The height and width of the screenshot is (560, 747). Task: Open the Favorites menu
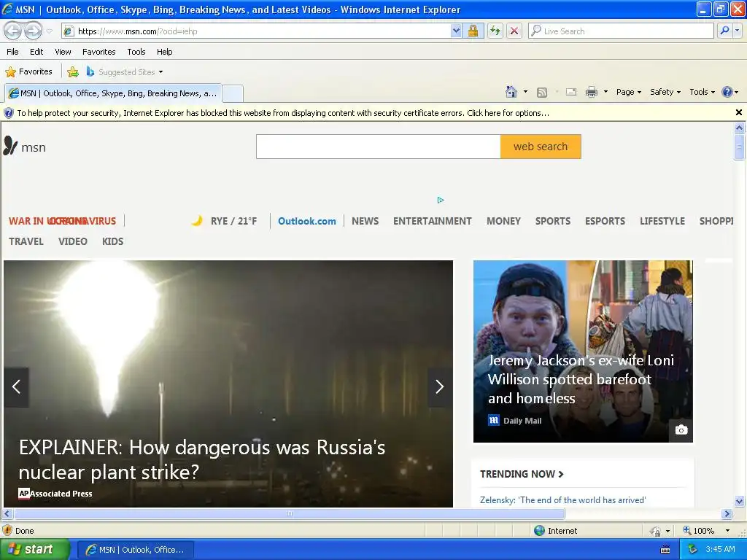(x=98, y=52)
